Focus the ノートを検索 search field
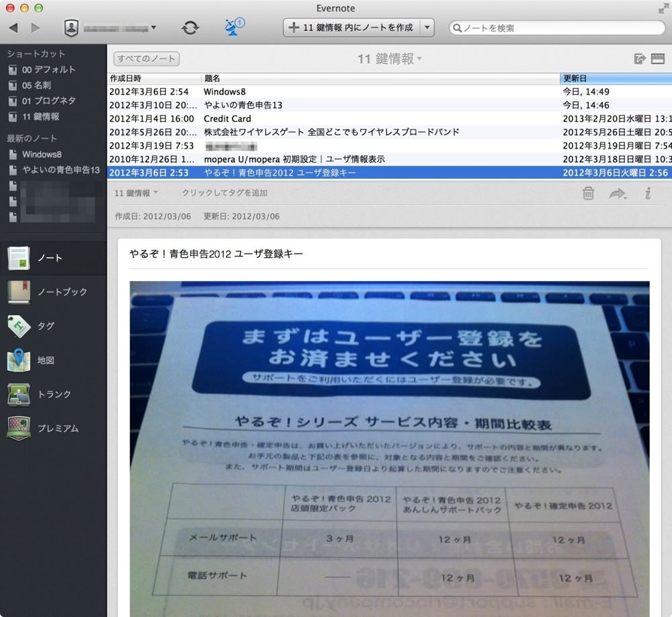The width and height of the screenshot is (672, 617). point(556,28)
